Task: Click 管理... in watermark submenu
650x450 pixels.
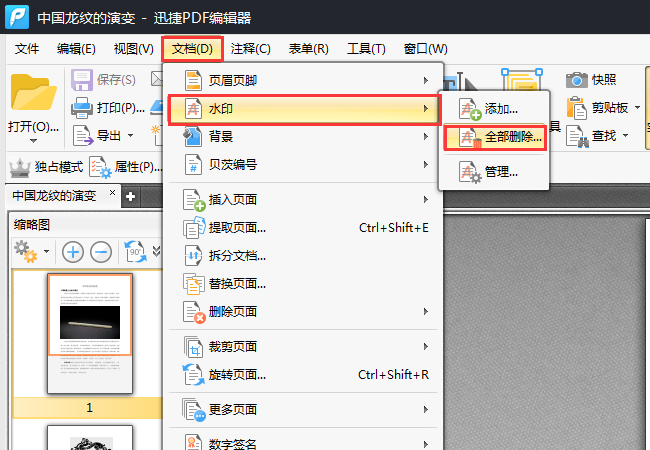Action: pos(494,172)
